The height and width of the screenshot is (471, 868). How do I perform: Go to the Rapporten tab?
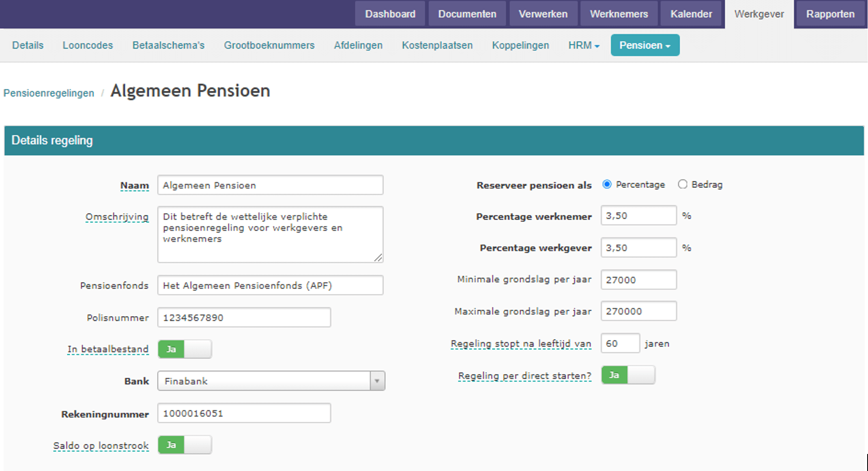coord(830,14)
